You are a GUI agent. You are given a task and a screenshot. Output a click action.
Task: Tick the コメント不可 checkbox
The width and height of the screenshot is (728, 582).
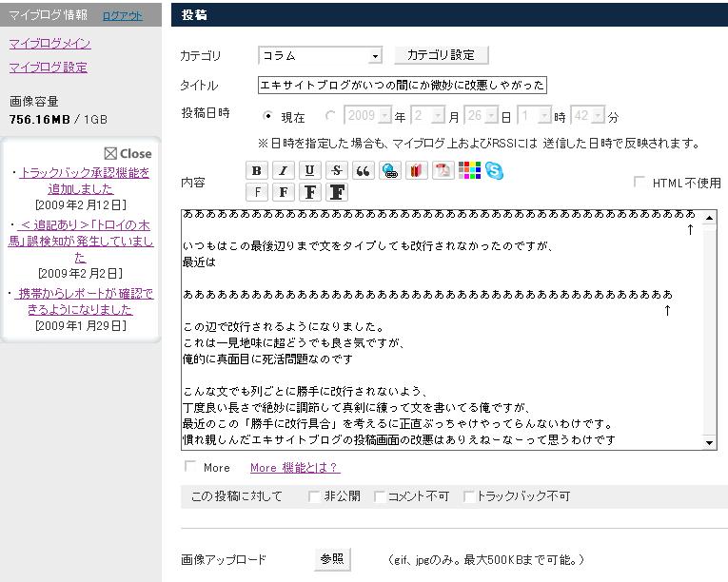pyautogui.click(x=380, y=496)
